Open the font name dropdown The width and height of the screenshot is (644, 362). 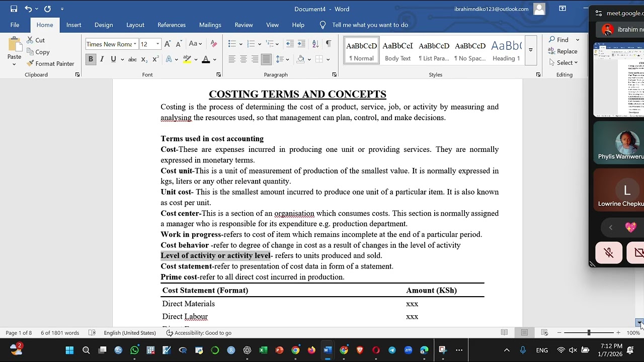(135, 44)
